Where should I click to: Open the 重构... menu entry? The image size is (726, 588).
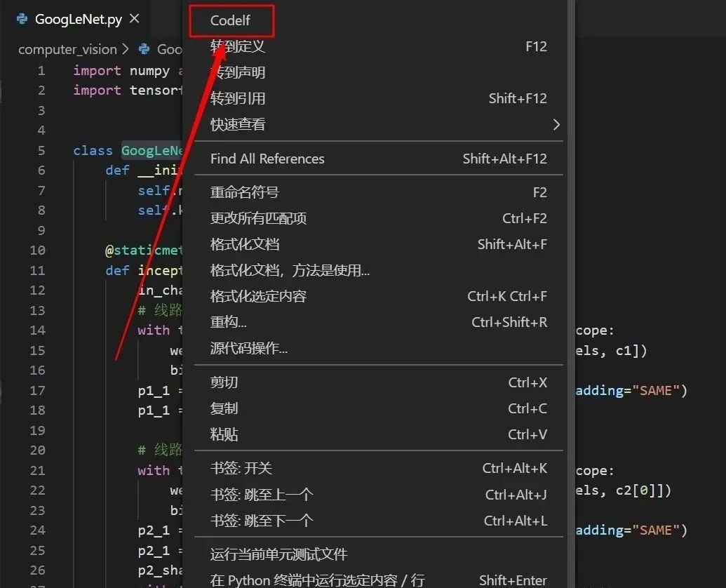[378, 322]
